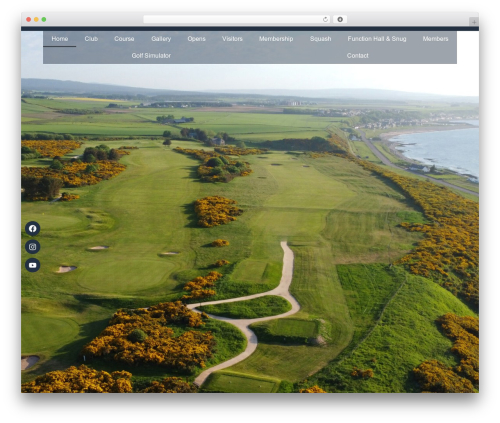Minimize the window with yellow button
Screen dimensions: 500x423
coord(36,19)
